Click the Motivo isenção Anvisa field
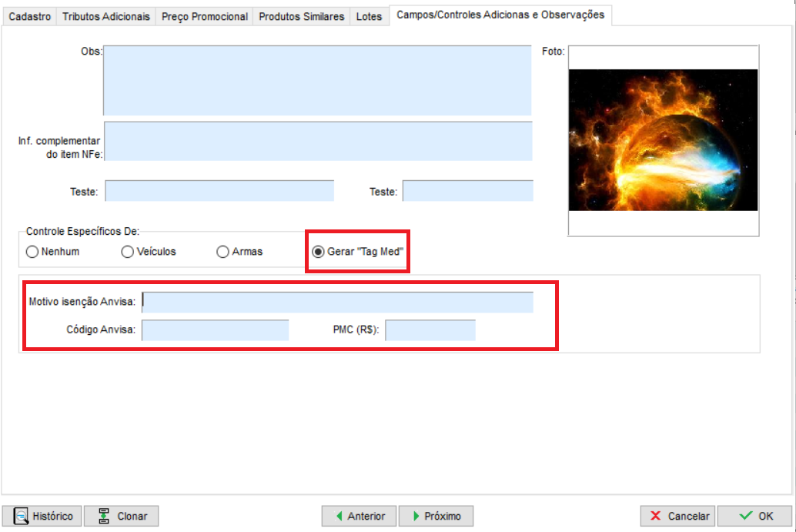The height and width of the screenshot is (532, 796). click(x=337, y=302)
